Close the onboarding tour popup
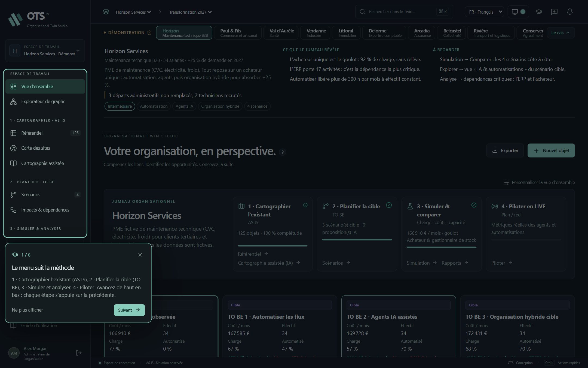The height and width of the screenshot is (368, 588). [x=140, y=255]
